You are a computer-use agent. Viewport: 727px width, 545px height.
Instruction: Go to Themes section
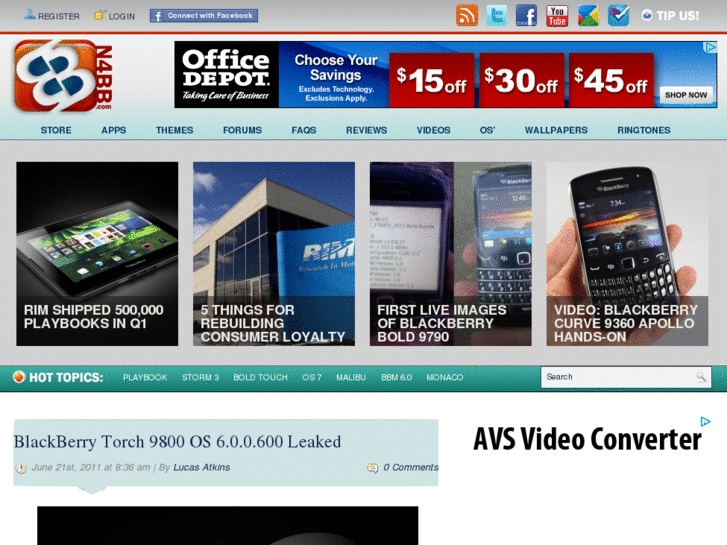[174, 130]
